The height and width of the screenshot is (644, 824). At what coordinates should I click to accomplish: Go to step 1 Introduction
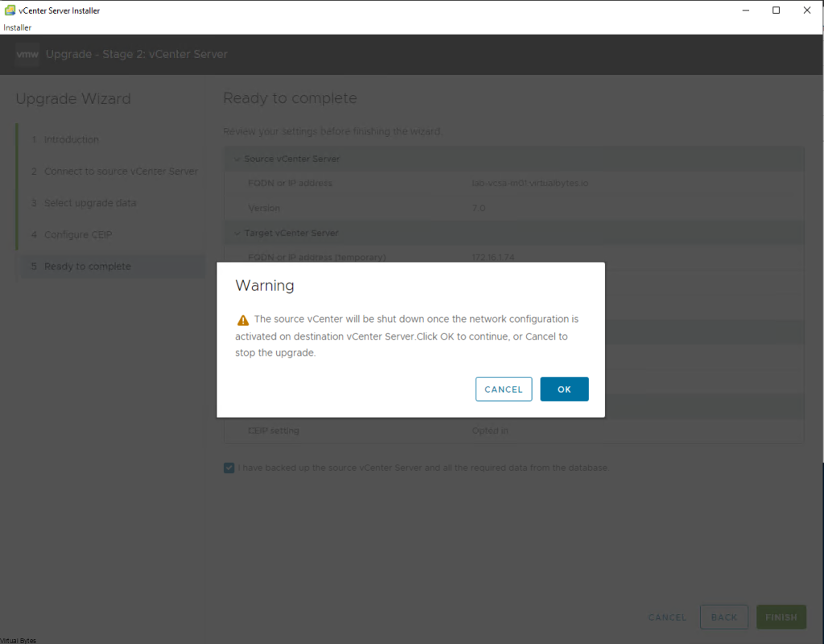coord(71,139)
